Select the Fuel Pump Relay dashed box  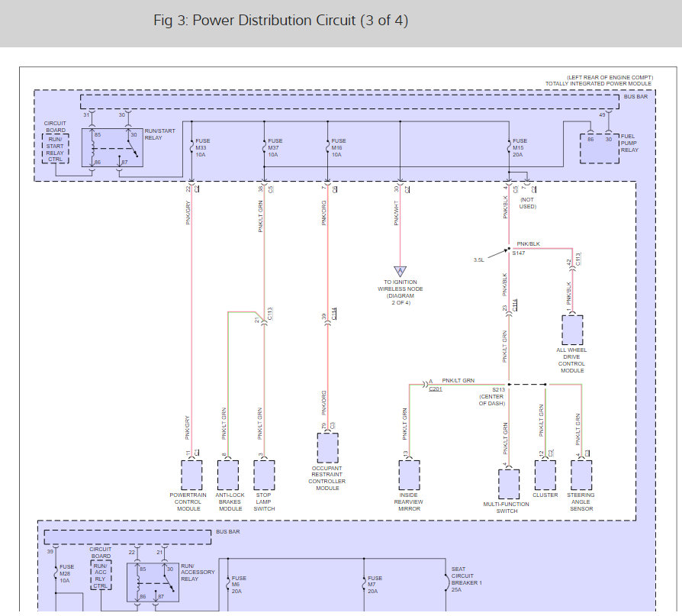(x=600, y=149)
